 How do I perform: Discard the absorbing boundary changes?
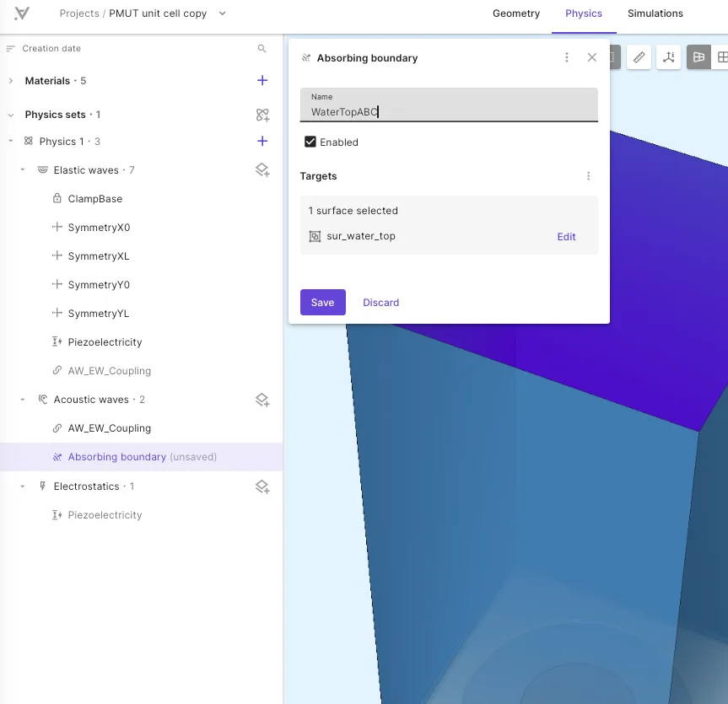pos(380,303)
